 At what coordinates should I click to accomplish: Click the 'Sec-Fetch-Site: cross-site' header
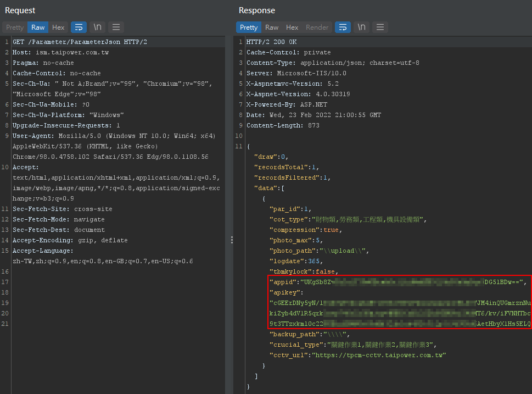(63, 209)
